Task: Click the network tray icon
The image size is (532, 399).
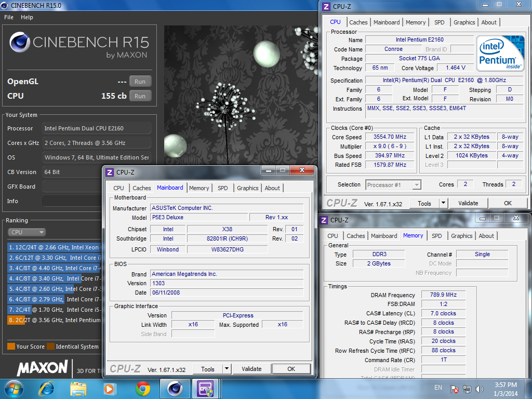Action: 467,389
